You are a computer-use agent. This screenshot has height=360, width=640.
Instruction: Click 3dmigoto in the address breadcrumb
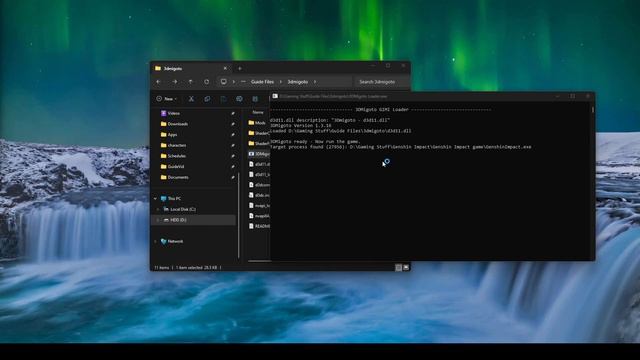pos(298,82)
